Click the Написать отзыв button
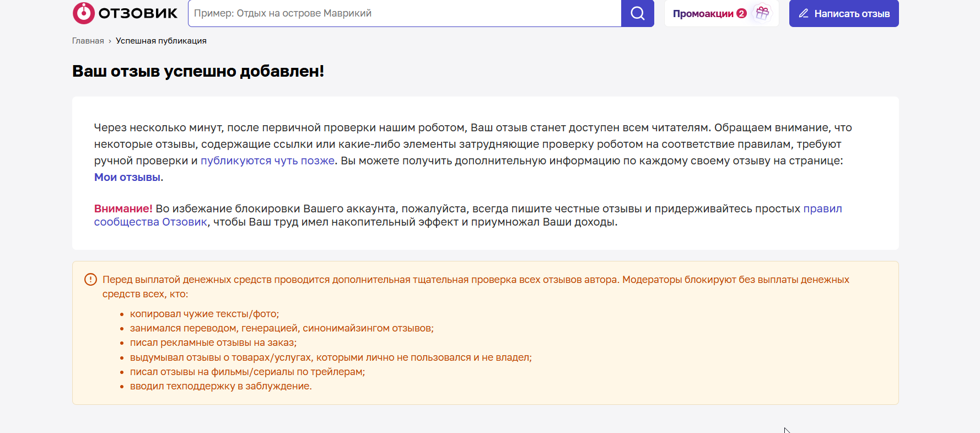980x433 pixels. point(844,13)
